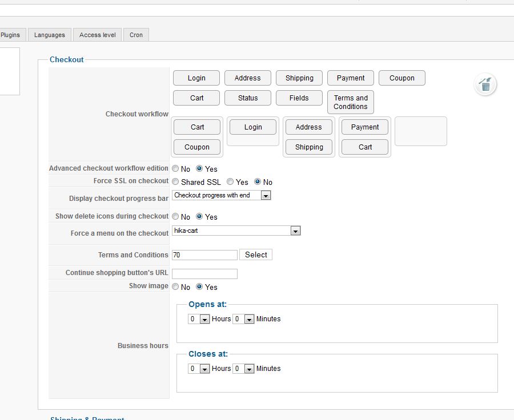This screenshot has width=514, height=420.
Task: Open the Access level tab
Action: [x=98, y=35]
